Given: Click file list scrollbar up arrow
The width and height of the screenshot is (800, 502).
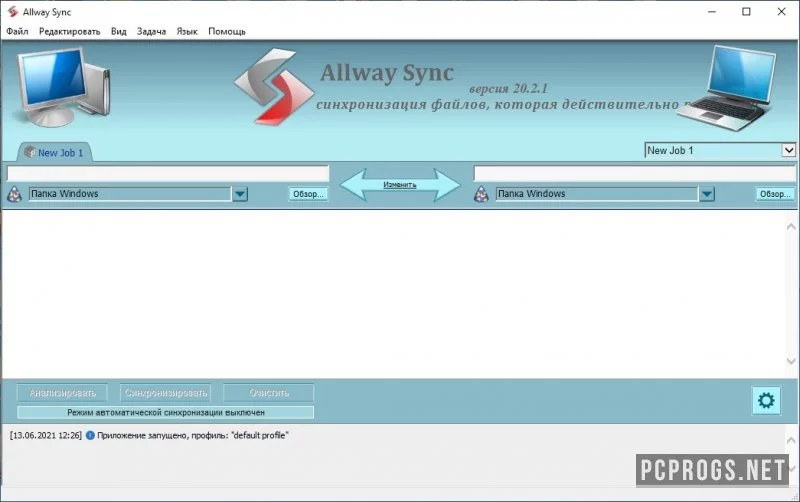Looking at the screenshot, I should click(791, 227).
